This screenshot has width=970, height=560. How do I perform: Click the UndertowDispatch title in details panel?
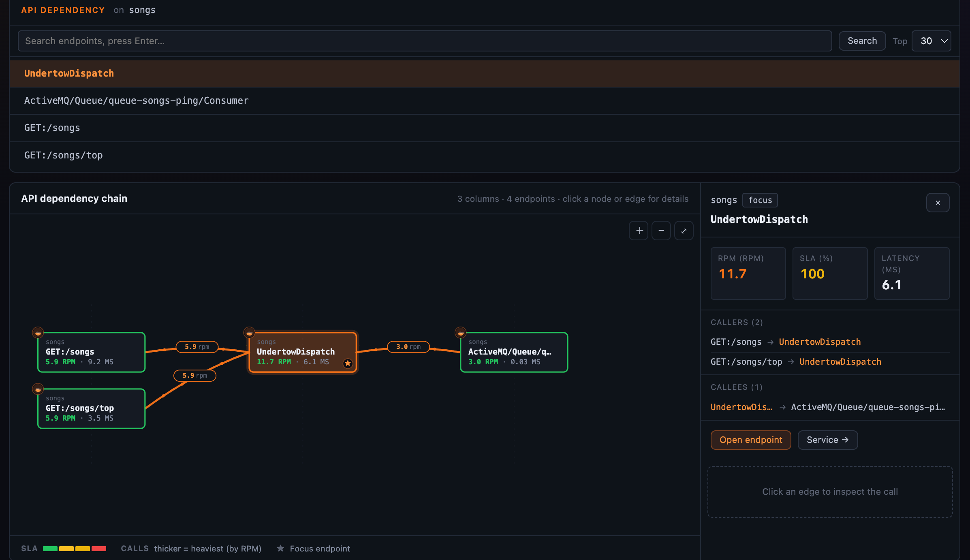[759, 220]
